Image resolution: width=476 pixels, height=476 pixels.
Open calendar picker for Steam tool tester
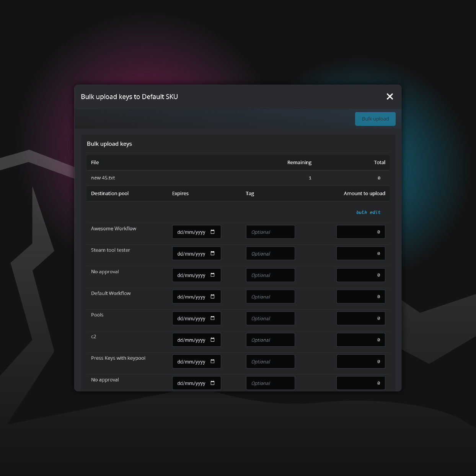pos(213,253)
